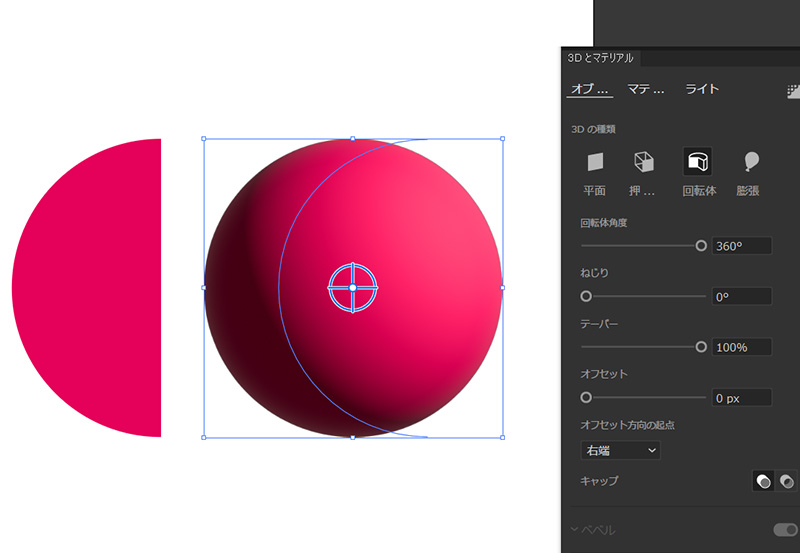
Task: Click the render icon beside the ライト tab
Action: [793, 91]
